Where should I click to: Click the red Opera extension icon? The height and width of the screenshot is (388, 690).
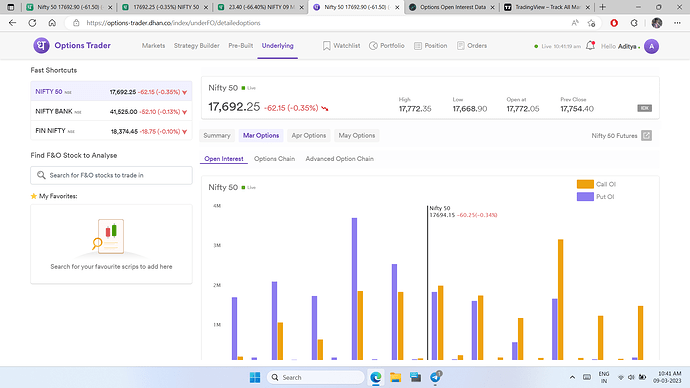tap(614, 23)
